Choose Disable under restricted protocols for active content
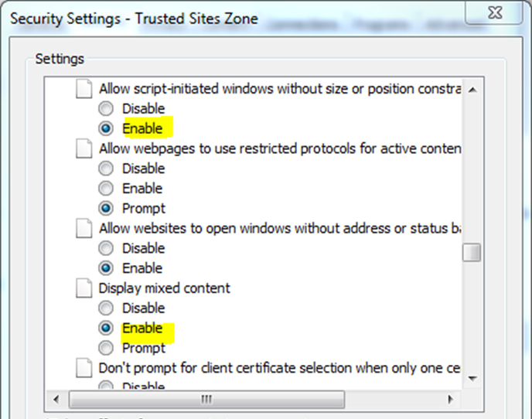 click(107, 169)
